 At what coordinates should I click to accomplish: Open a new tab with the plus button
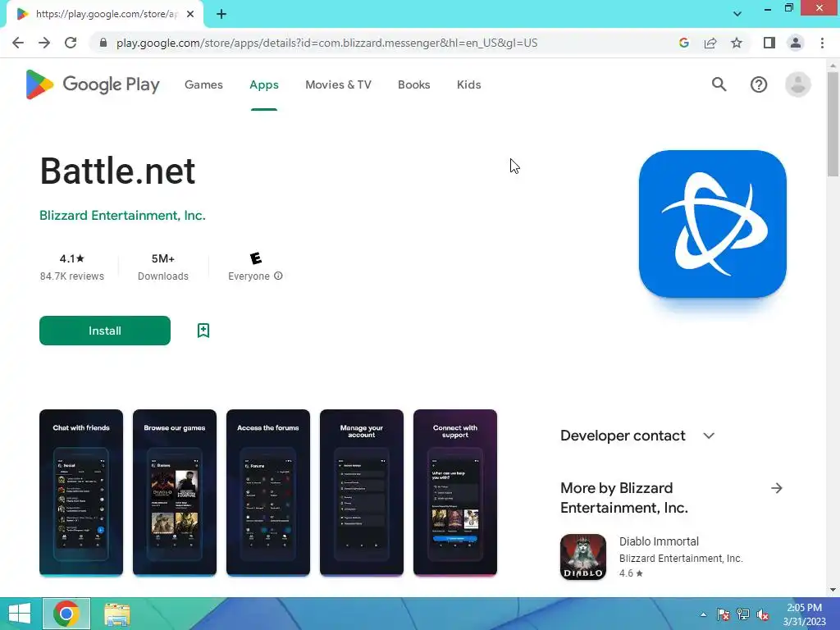click(221, 15)
